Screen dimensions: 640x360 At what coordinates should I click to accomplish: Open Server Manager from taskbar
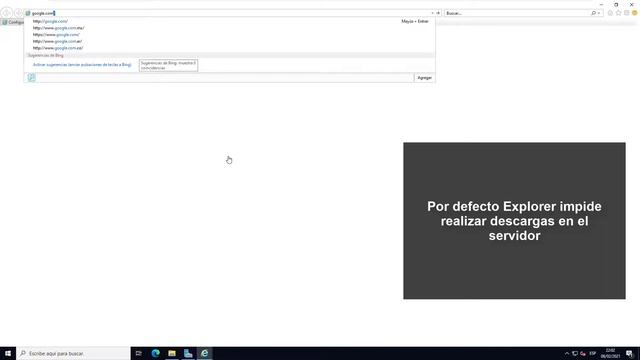click(x=188, y=353)
